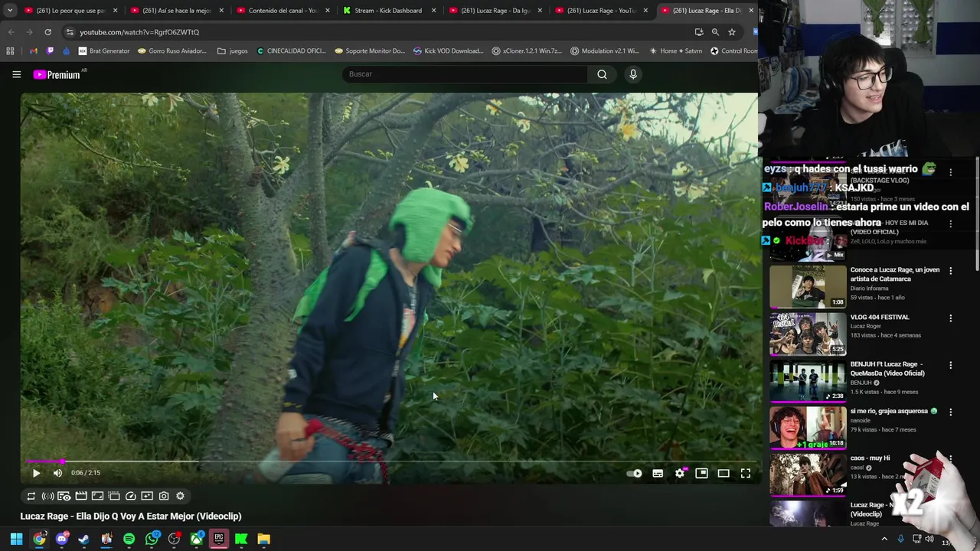Open the 'caos - muy Hi' video
This screenshot has width=980, height=551.
pos(808,474)
